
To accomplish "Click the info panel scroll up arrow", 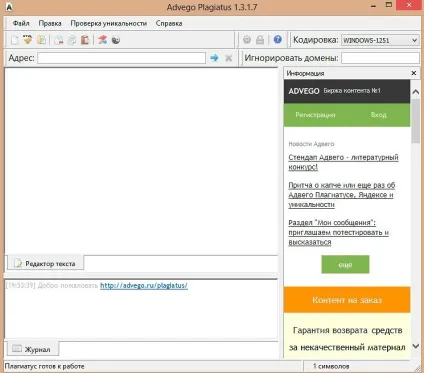I will 416,91.
